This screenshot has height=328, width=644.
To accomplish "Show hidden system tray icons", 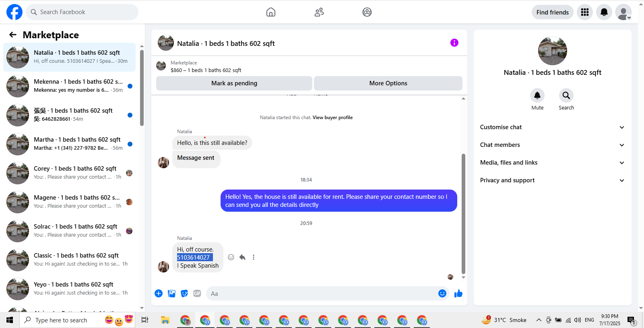I will [539, 320].
